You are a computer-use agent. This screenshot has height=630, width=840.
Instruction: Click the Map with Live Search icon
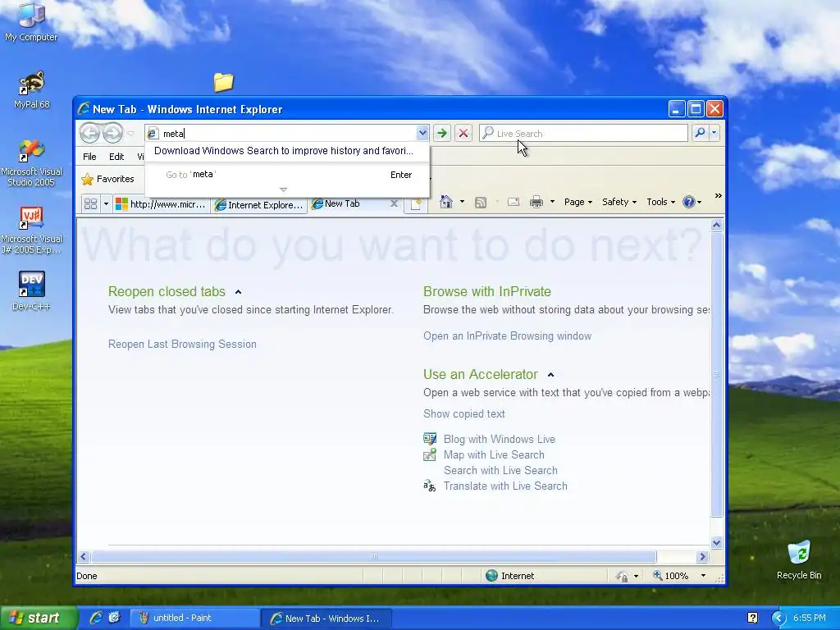click(x=430, y=454)
